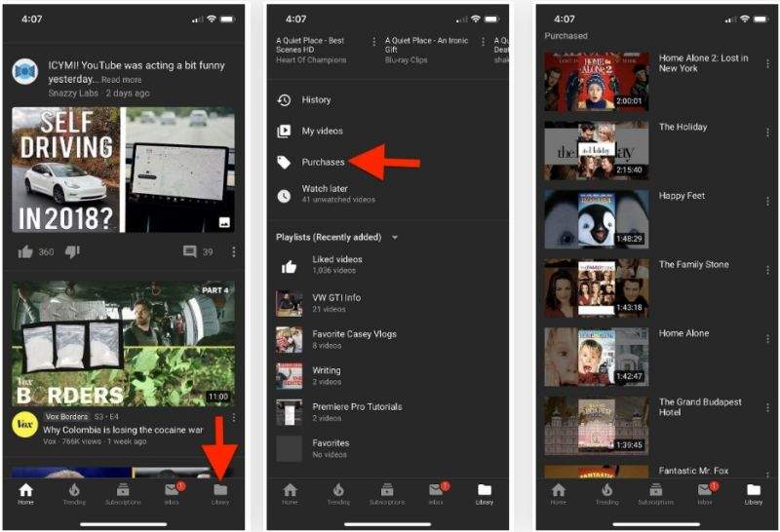Play Home Alone 2: Lost in New York

(597, 82)
